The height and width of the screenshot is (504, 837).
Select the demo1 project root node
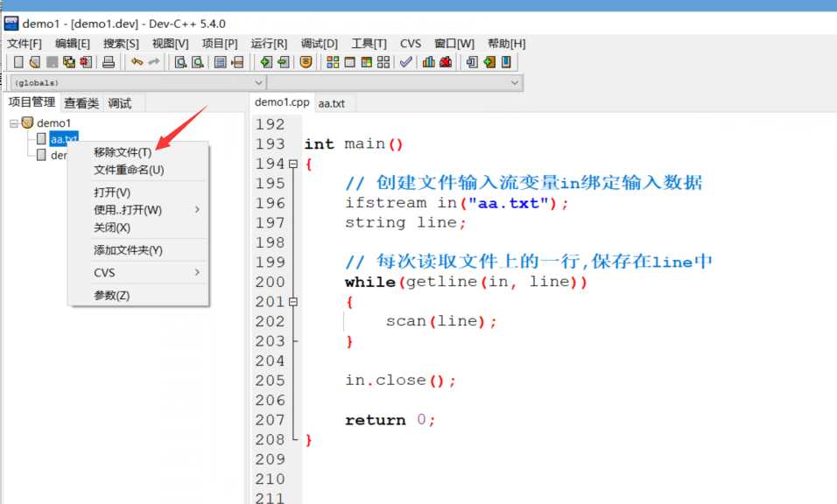[53, 123]
